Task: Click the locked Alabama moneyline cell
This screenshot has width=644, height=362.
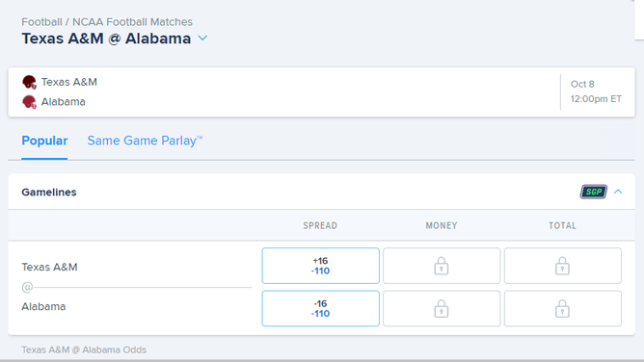Action: (x=442, y=308)
